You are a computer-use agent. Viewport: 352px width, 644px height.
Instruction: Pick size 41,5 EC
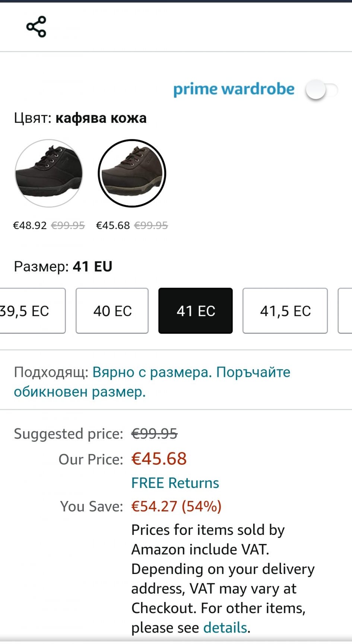point(285,311)
